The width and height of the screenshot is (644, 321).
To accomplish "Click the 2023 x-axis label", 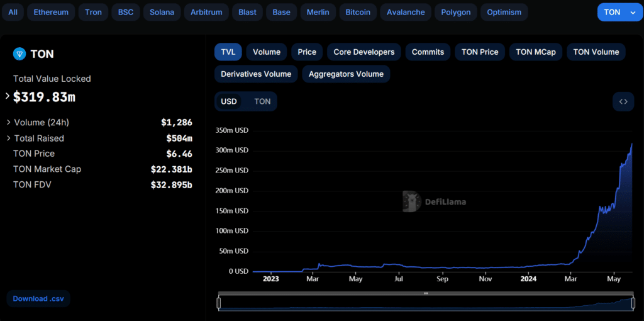I will [270, 279].
